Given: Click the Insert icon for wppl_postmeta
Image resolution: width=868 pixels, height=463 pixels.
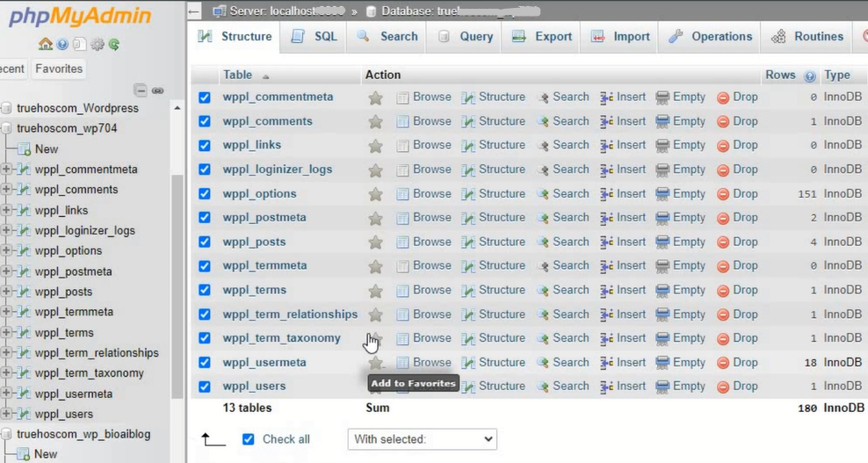Looking at the screenshot, I should pyautogui.click(x=606, y=218).
